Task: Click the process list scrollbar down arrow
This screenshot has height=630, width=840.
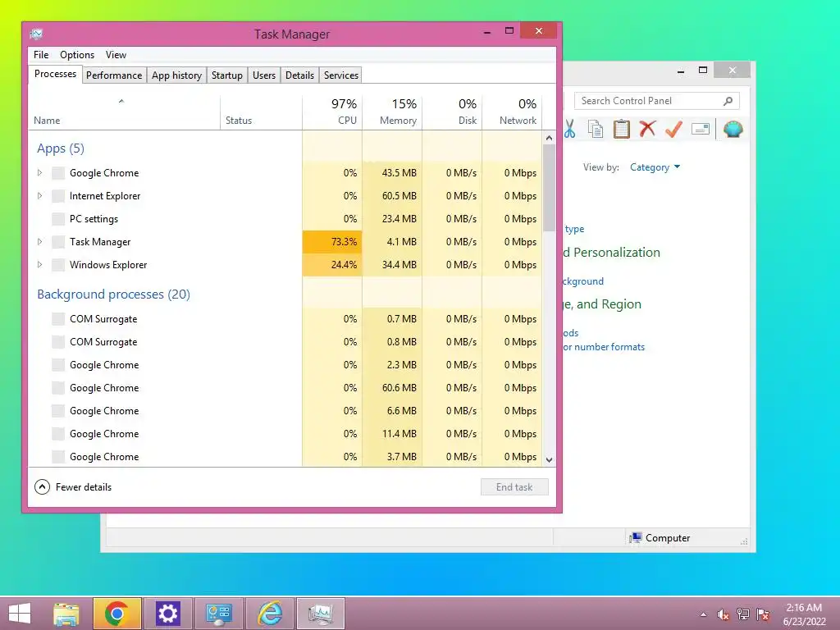Action: click(549, 459)
